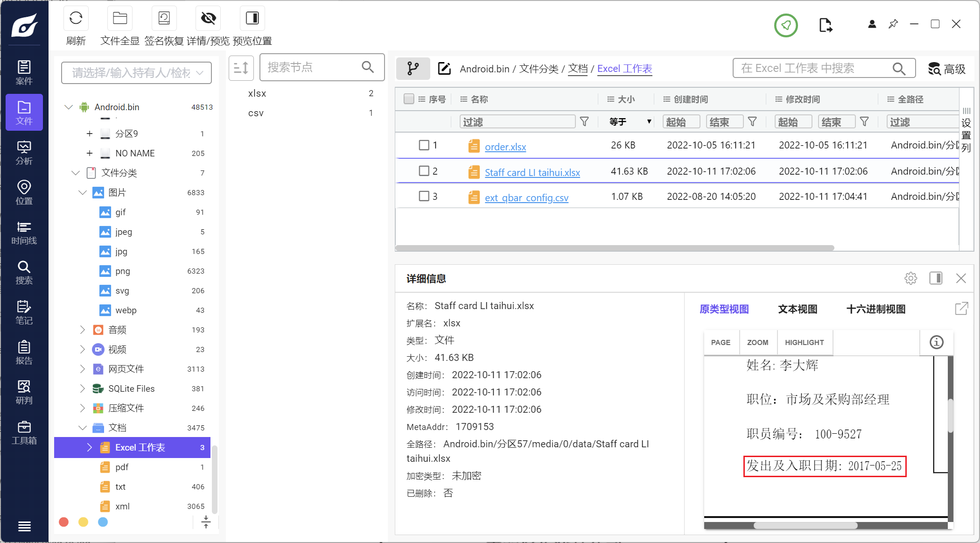Open the 案件 sidebar section

click(x=24, y=72)
